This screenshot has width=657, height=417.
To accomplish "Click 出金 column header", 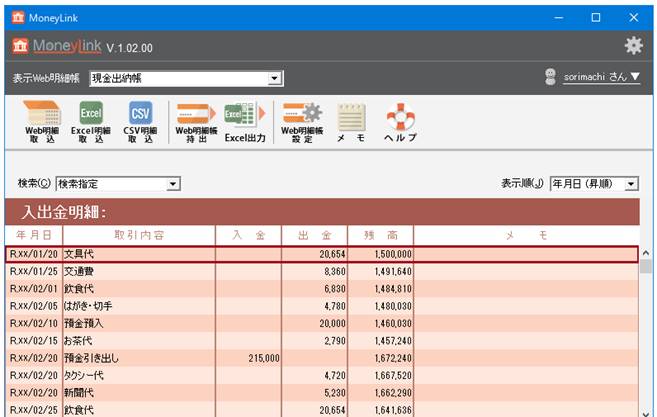I will point(315,236).
